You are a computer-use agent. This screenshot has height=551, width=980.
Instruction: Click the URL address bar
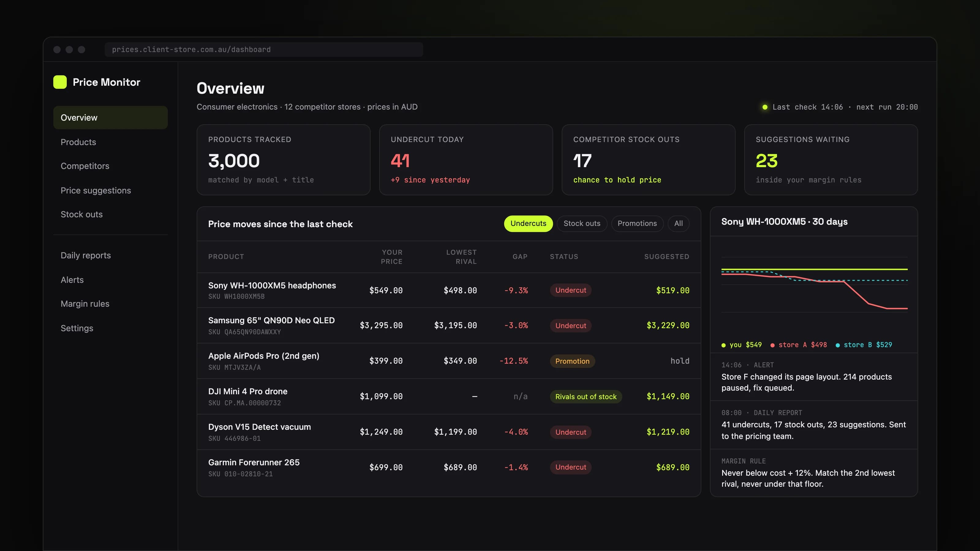click(264, 49)
